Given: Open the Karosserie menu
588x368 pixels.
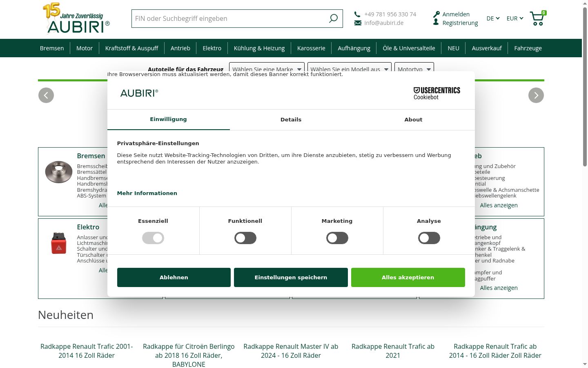Looking at the screenshot, I should [311, 48].
